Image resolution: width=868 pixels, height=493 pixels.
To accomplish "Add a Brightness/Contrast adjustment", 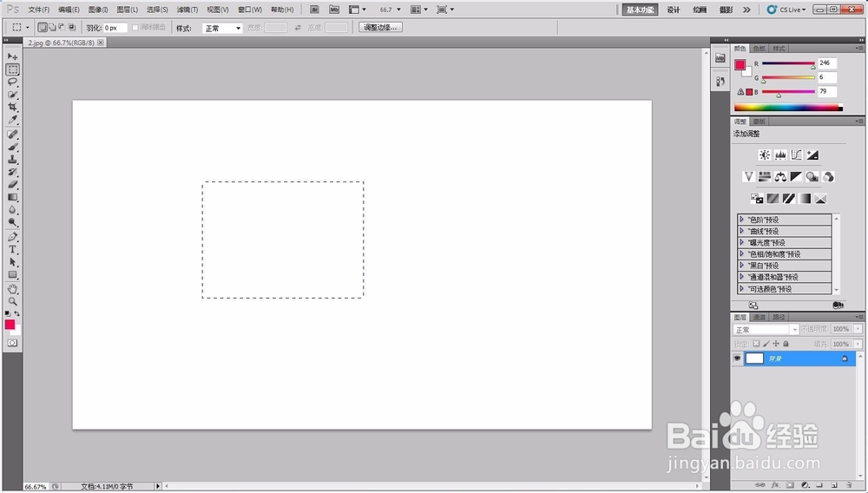I will [x=765, y=154].
